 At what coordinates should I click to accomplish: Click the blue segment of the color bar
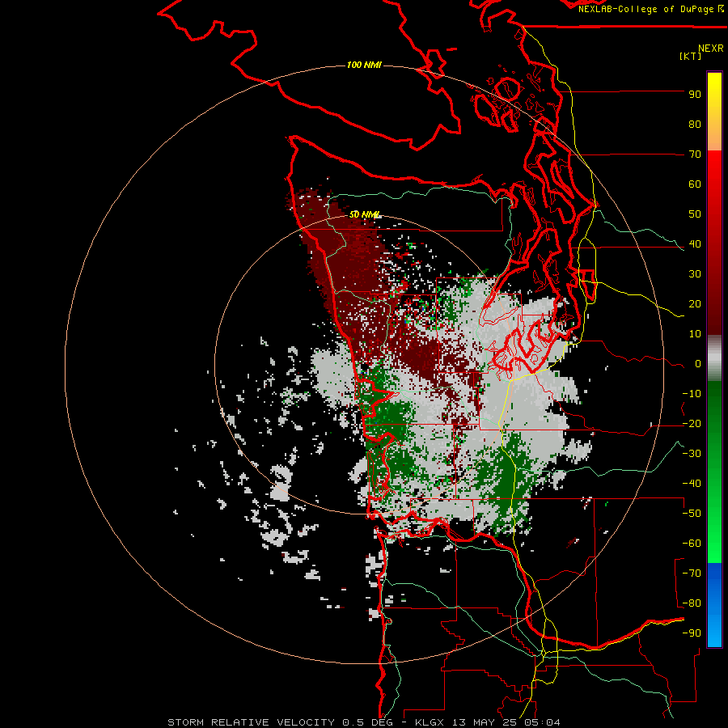[x=714, y=604]
